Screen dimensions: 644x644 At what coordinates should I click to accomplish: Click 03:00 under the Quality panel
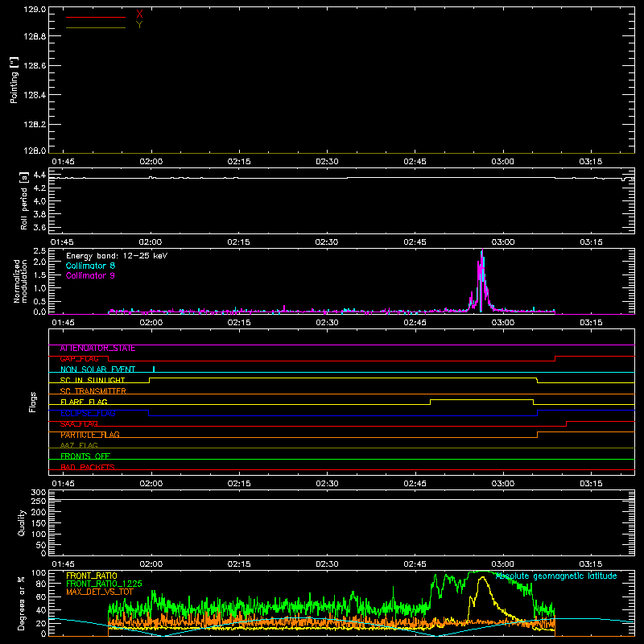(x=502, y=564)
